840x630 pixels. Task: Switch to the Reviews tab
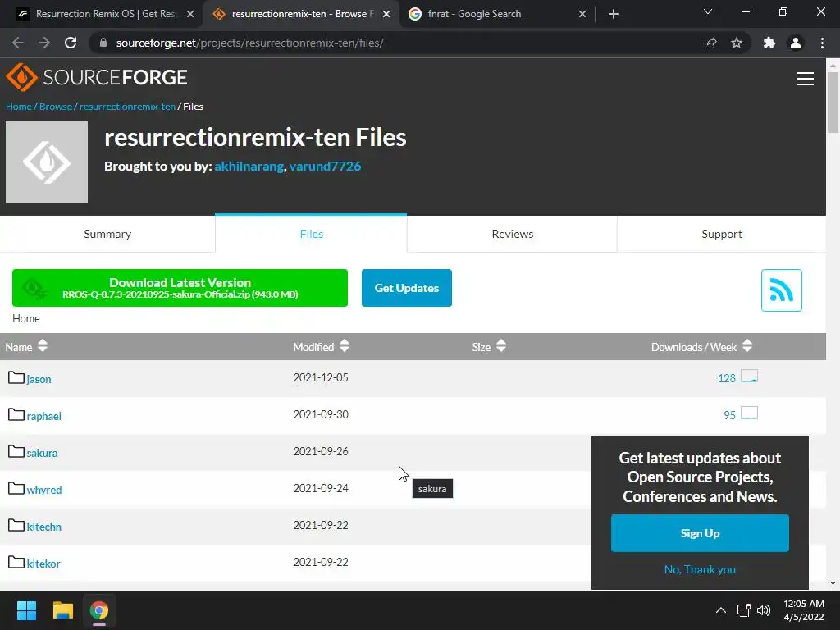(512, 234)
